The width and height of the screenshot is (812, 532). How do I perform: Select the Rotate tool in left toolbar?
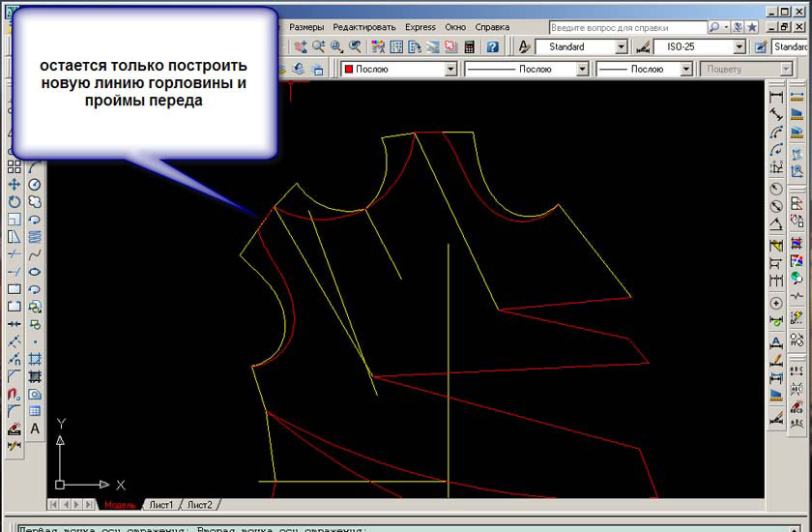click(14, 201)
